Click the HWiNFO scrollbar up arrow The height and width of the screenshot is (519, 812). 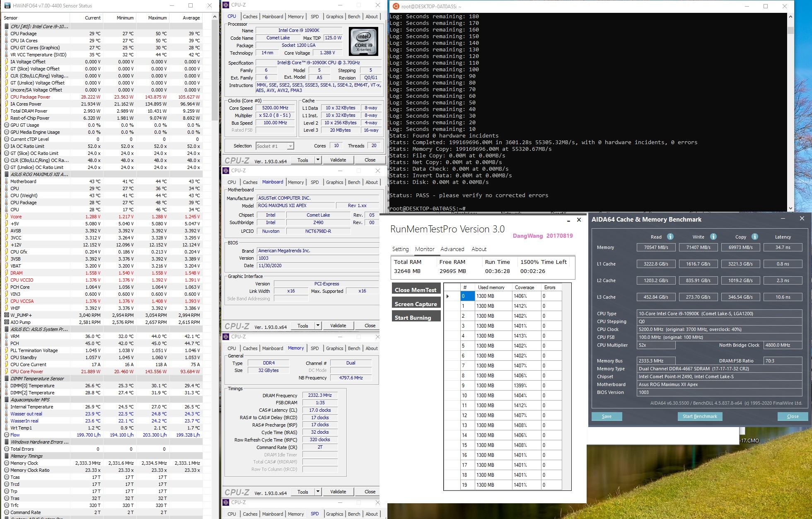pos(214,17)
